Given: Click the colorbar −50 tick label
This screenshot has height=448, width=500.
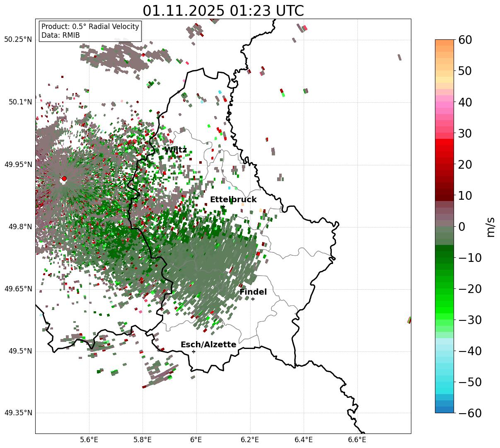Looking at the screenshot, I should click(x=470, y=382).
